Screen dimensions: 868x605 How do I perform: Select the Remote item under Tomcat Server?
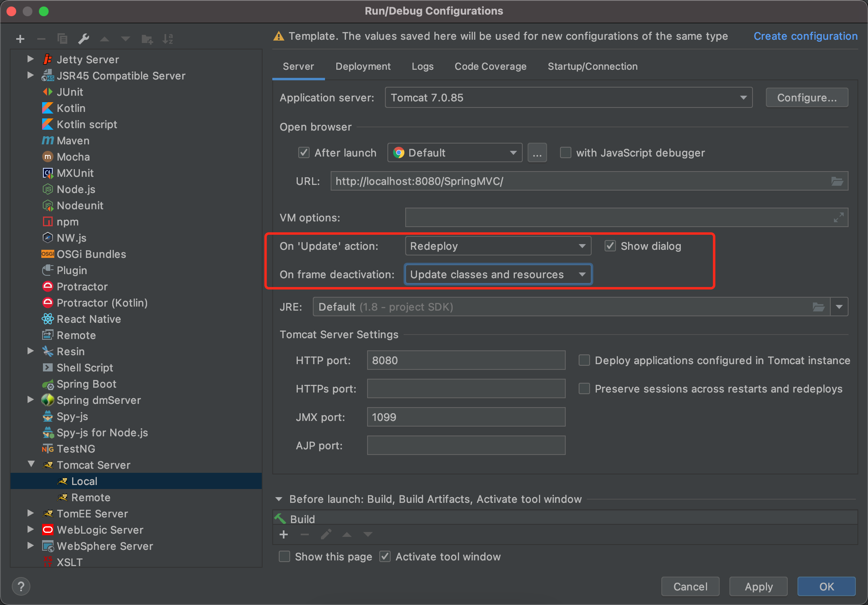point(136,498)
